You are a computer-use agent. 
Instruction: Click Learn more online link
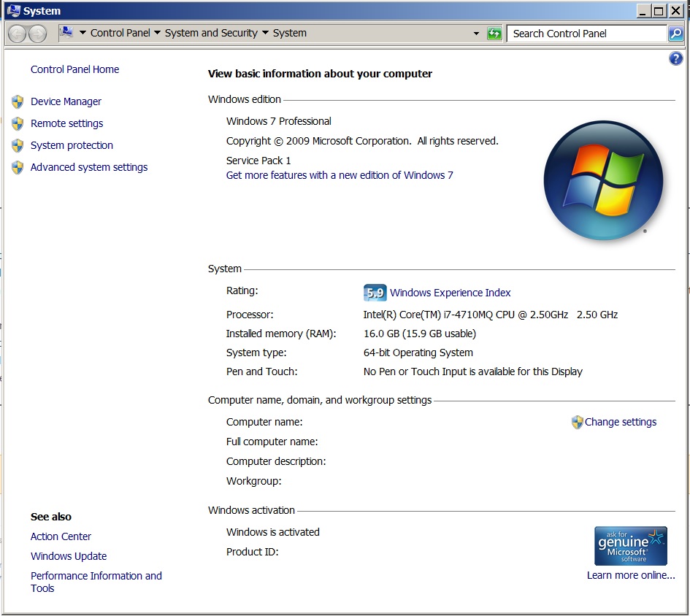tap(631, 576)
